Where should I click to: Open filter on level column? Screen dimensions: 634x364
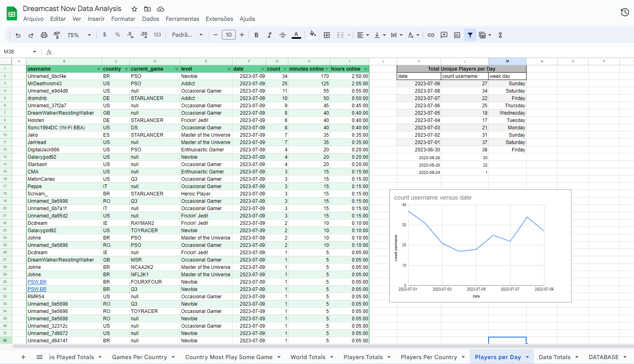[x=229, y=69]
